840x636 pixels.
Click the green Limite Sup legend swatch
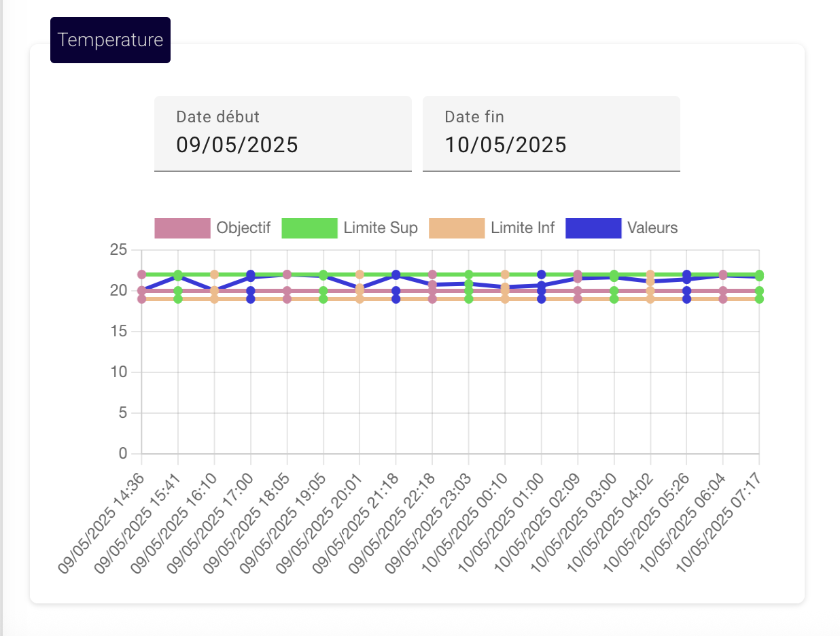[309, 228]
